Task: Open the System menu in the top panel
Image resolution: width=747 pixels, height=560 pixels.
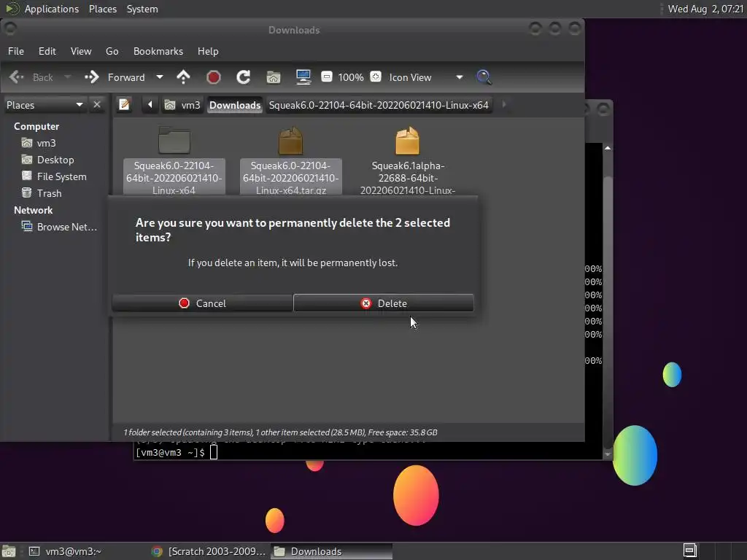Action: (x=142, y=9)
